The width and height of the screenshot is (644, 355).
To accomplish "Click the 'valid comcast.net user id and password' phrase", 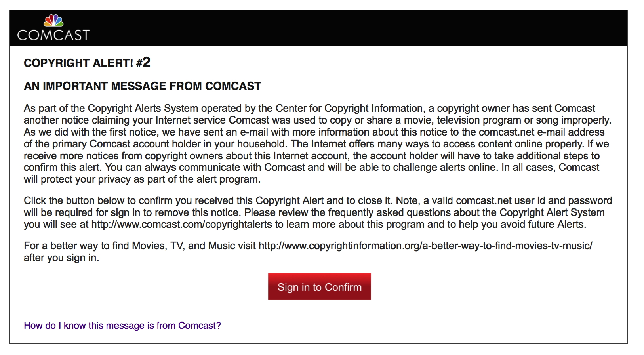I will tap(522, 200).
